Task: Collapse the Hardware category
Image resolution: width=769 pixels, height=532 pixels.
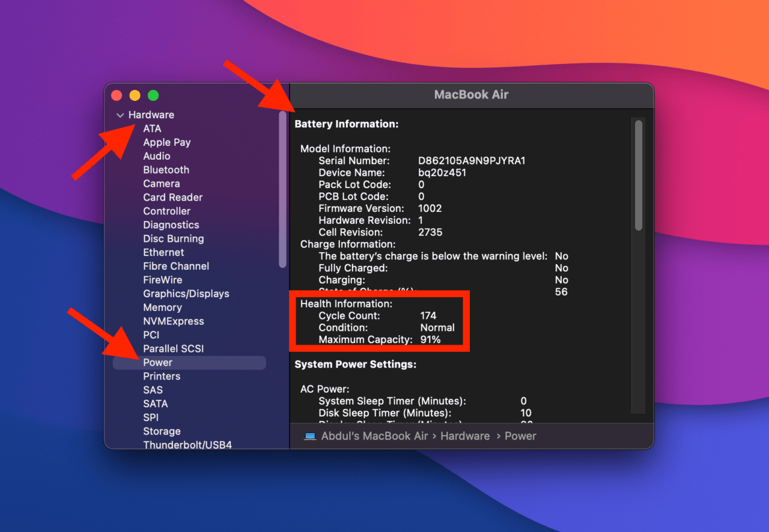Action: (119, 114)
